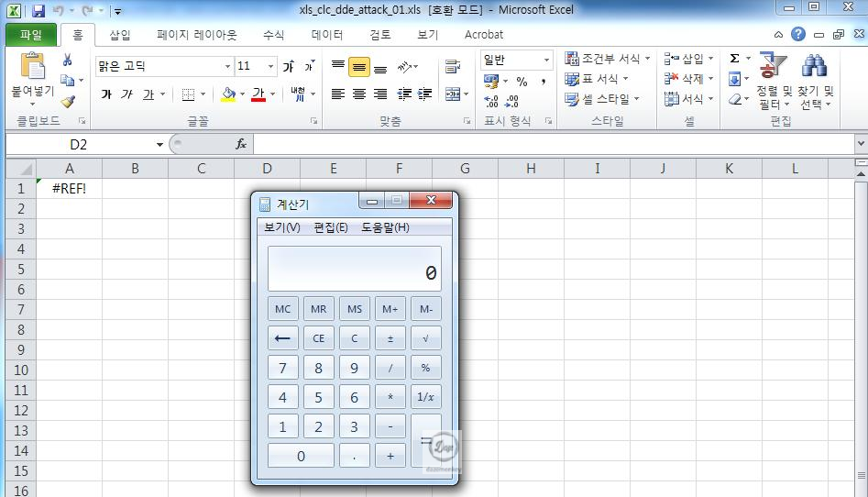This screenshot has width=868, height=497.
Task: Decrease decimal places
Action: point(512,102)
